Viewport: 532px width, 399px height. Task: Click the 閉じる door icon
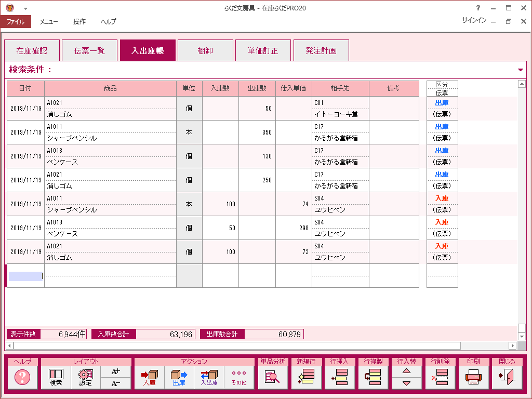coord(507,378)
